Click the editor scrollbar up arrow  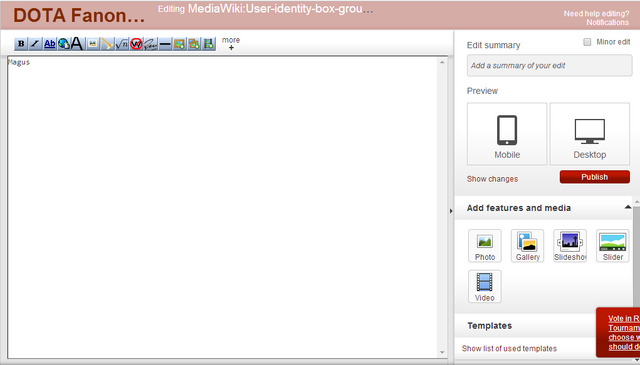pyautogui.click(x=442, y=62)
